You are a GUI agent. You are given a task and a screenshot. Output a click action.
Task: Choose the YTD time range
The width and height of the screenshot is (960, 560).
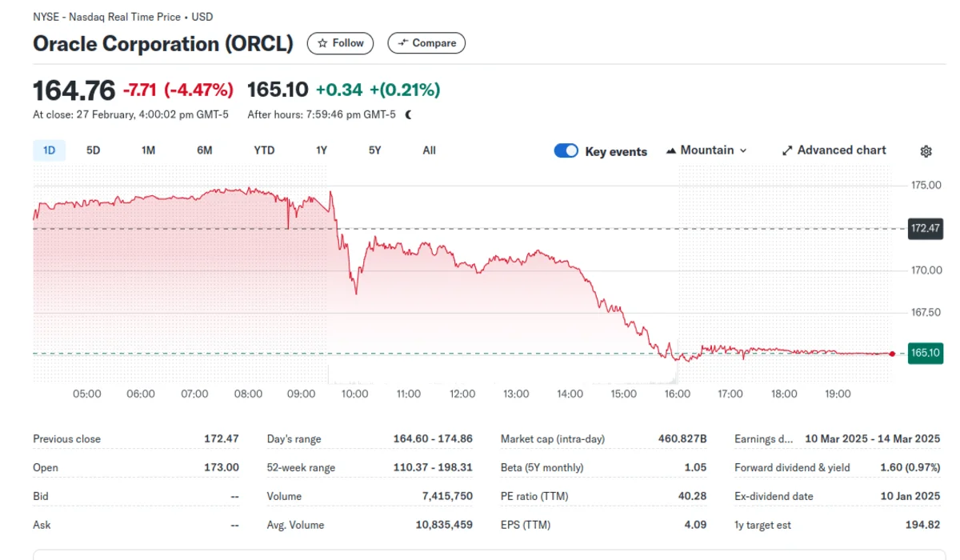[264, 150]
